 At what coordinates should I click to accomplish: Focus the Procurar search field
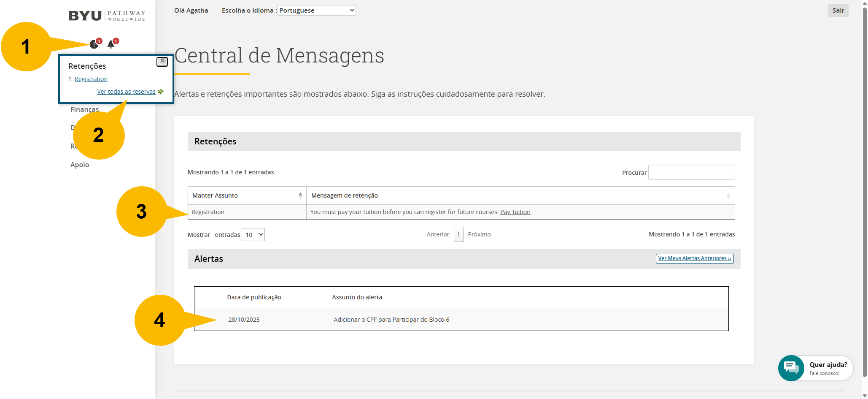tap(692, 172)
